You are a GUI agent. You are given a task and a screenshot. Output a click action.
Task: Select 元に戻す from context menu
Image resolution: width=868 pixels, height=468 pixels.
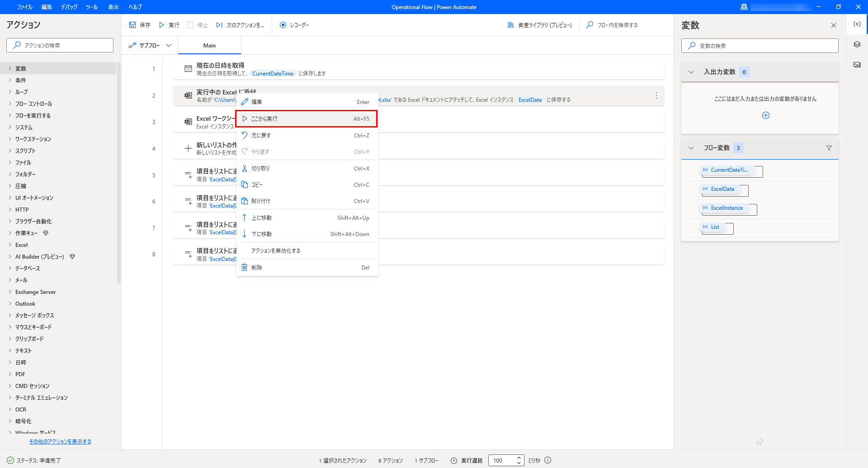click(x=307, y=135)
